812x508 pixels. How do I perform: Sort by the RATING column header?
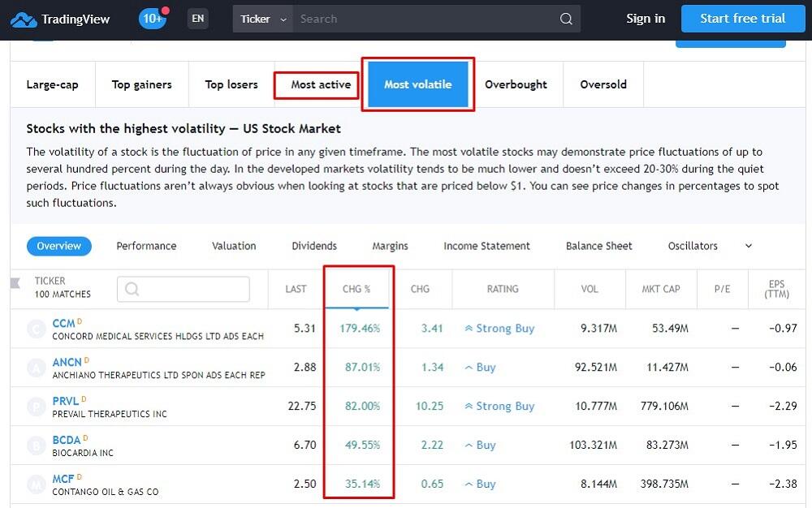click(x=503, y=289)
